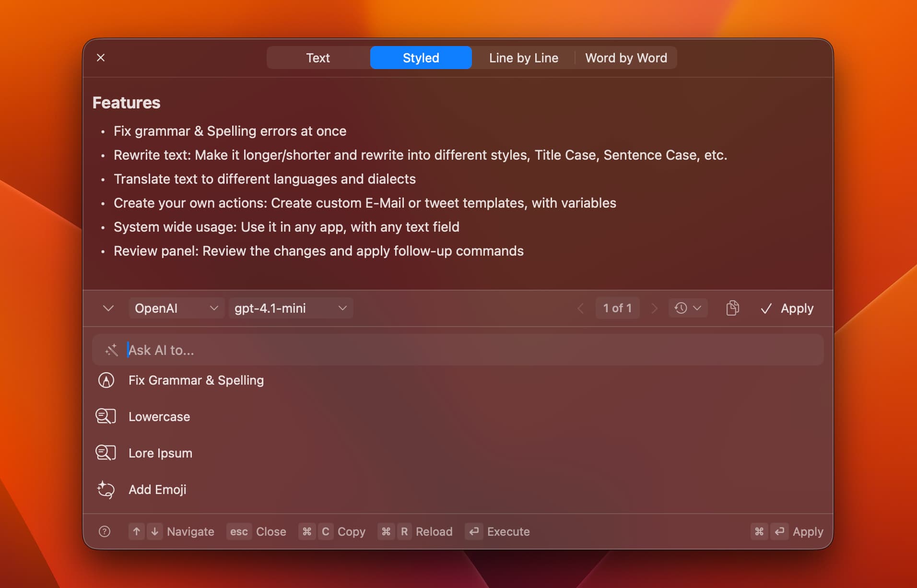The width and height of the screenshot is (917, 588).
Task: Switch to the Word by Word tab
Action: coord(626,58)
